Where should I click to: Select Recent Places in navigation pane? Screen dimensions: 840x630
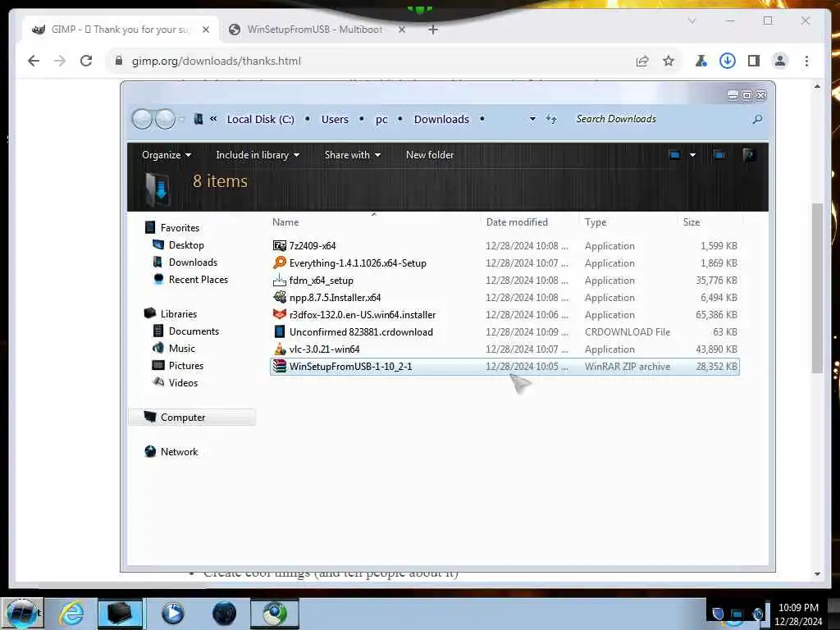pyautogui.click(x=199, y=279)
